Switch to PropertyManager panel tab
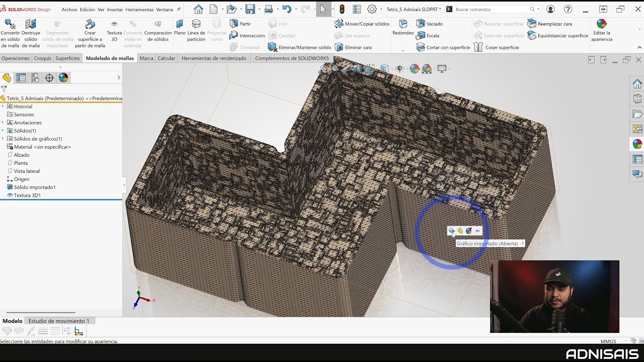The width and height of the screenshot is (644, 362). pyautogui.click(x=21, y=77)
